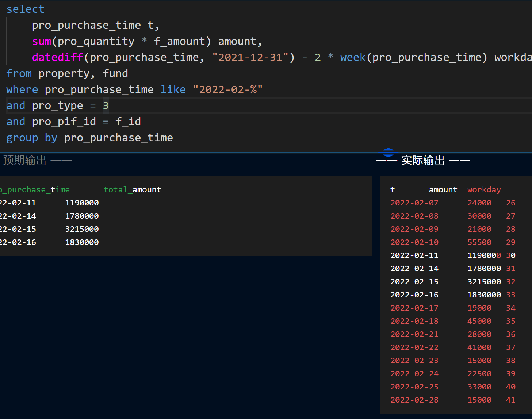The image size is (532, 419).
Task: Click the like operator keyword
Action: coord(173,89)
